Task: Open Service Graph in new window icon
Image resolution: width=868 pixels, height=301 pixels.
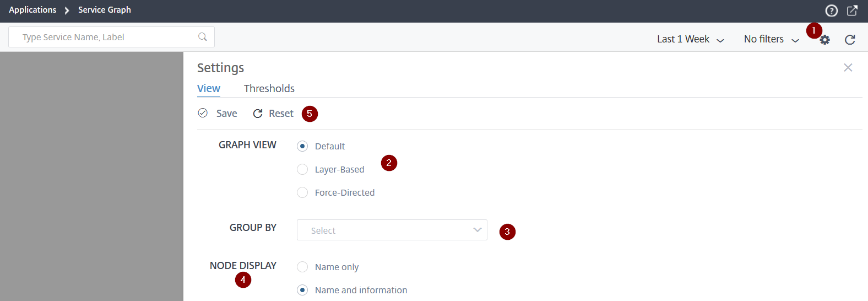Action: pos(852,10)
